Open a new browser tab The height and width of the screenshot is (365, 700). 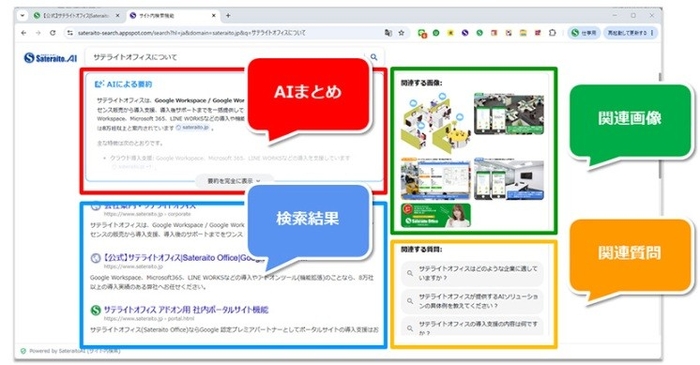coord(228,16)
